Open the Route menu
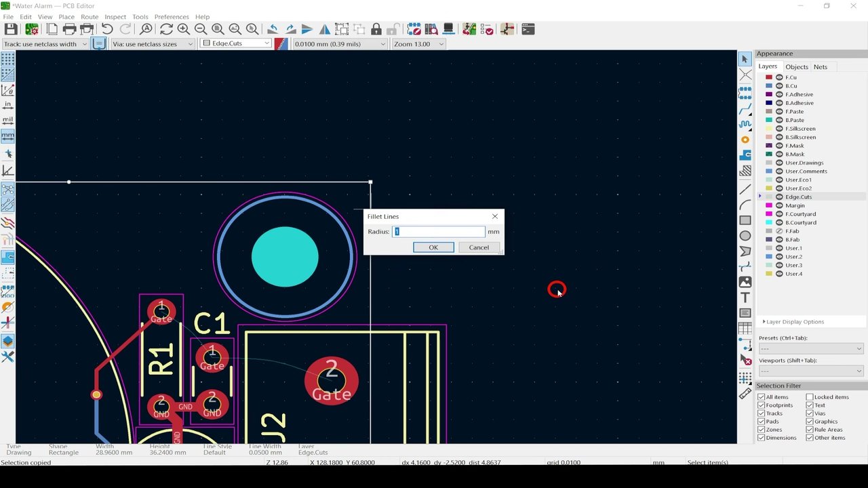Screen dimensions: 868x488 point(90,17)
